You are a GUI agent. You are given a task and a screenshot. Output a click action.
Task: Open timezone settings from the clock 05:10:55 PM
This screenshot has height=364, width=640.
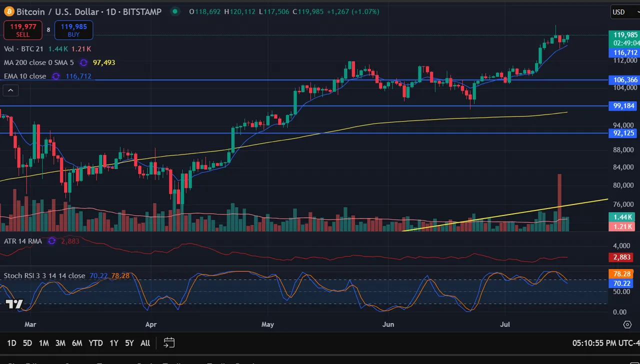tap(605, 343)
